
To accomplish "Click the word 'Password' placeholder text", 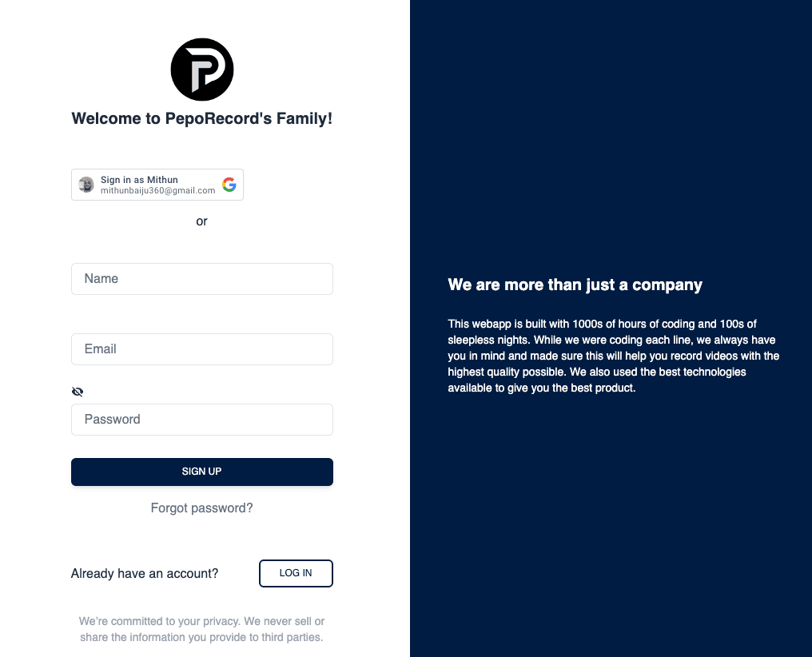I will (112, 420).
